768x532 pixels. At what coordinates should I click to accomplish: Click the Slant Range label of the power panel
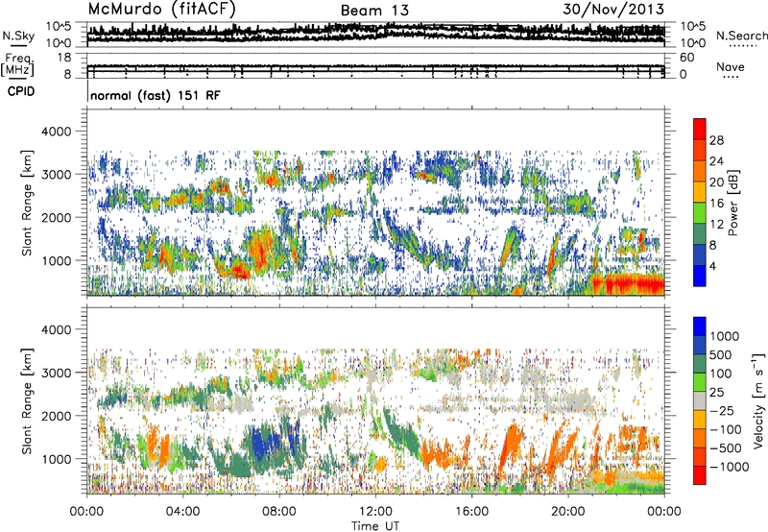27,203
